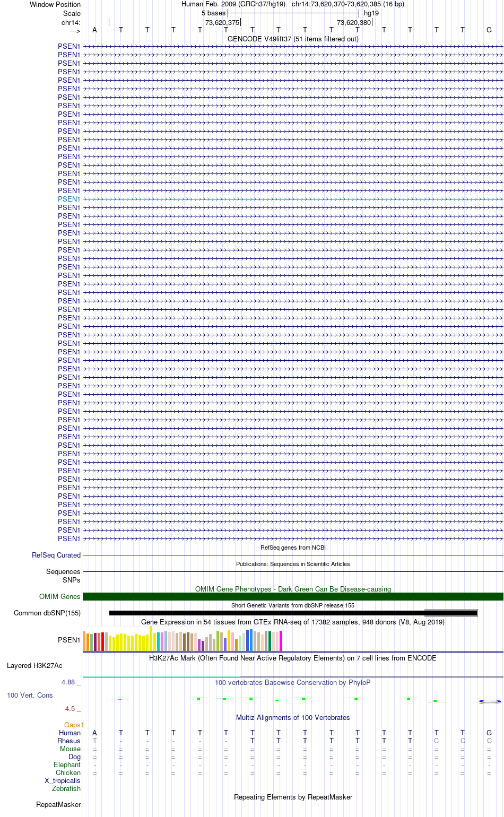The image size is (504, 817).
Task: Click the '--->' strand direction arrow label
Action: click(75, 31)
